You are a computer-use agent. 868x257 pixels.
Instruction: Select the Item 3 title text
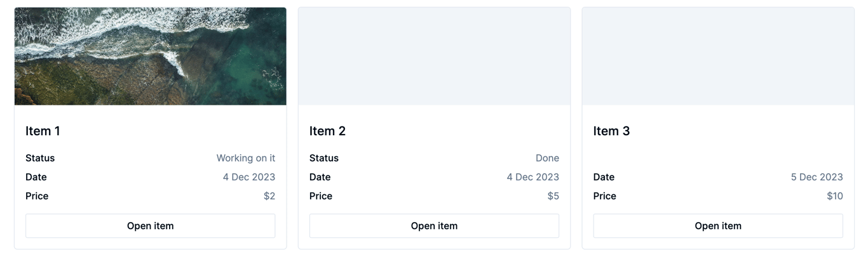[611, 131]
